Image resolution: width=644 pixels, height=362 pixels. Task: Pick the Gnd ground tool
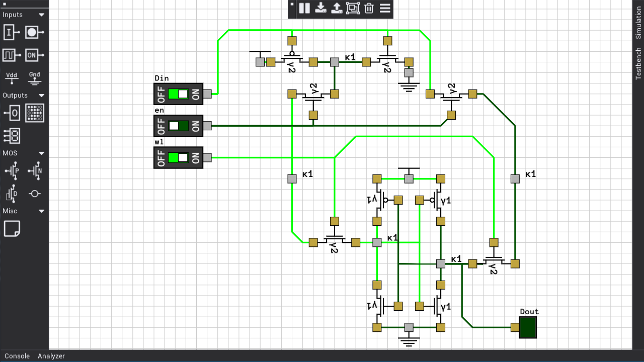pos(34,78)
